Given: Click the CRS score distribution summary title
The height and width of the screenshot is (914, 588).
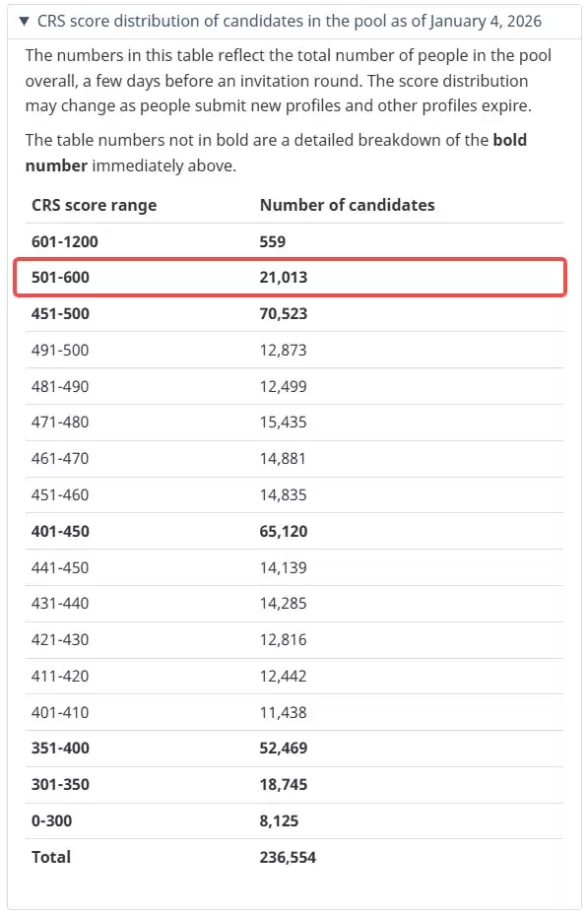Looking at the screenshot, I should pyautogui.click(x=289, y=22).
